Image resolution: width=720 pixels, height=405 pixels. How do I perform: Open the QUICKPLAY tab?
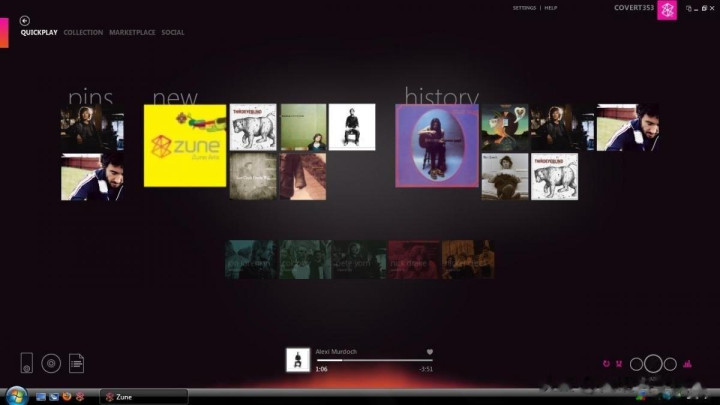pyautogui.click(x=39, y=33)
